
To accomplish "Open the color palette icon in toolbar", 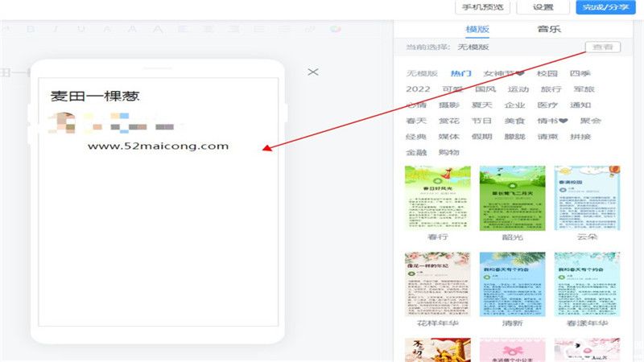I will click(x=335, y=30).
